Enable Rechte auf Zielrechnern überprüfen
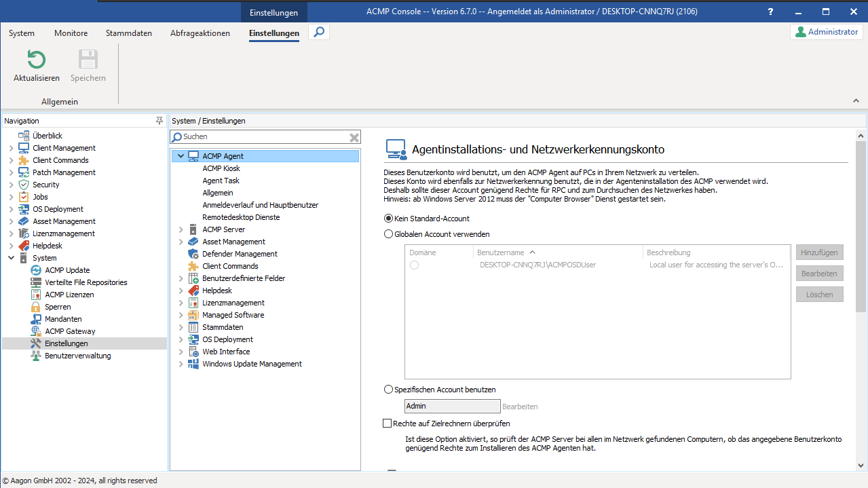Image resolution: width=868 pixels, height=488 pixels. pyautogui.click(x=388, y=423)
